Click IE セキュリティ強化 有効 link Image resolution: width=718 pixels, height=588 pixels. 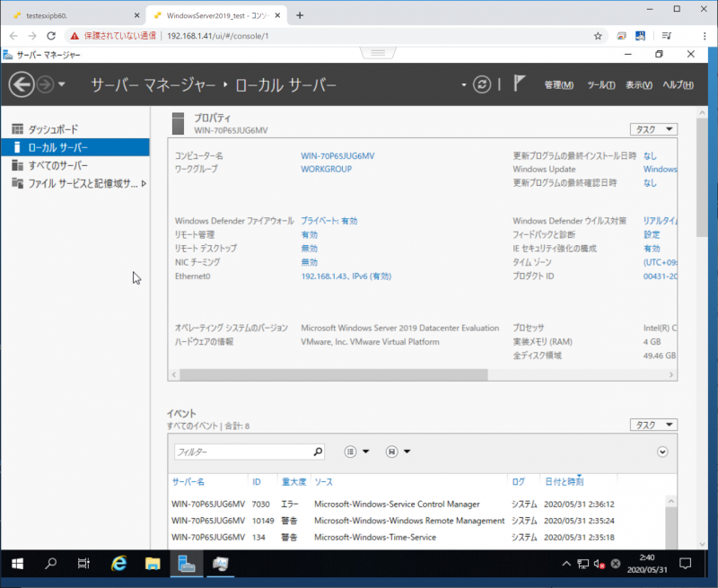(652, 248)
